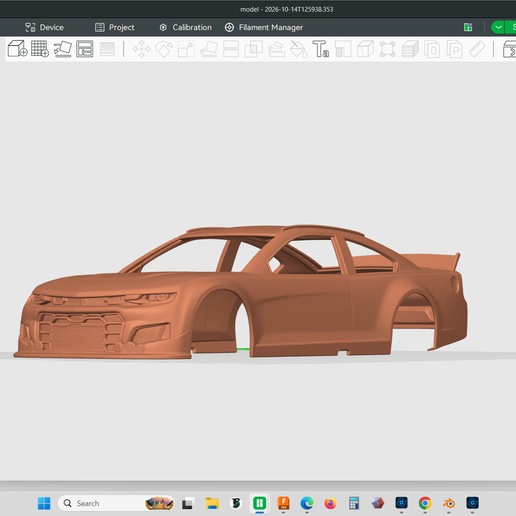Open Task View from the taskbar
Screen dimensions: 516x516
(x=187, y=503)
